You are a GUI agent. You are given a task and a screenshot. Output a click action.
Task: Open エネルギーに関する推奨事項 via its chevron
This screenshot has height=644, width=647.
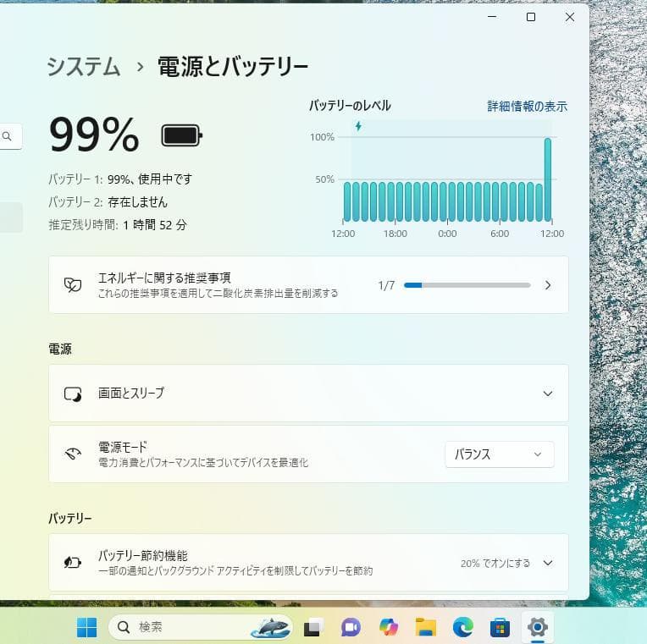coord(548,285)
